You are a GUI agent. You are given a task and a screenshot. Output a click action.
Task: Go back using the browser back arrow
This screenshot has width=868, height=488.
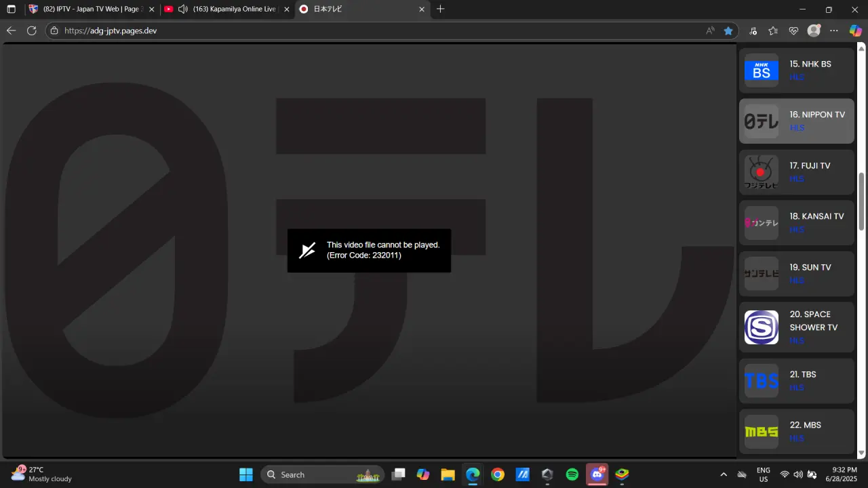tap(11, 30)
